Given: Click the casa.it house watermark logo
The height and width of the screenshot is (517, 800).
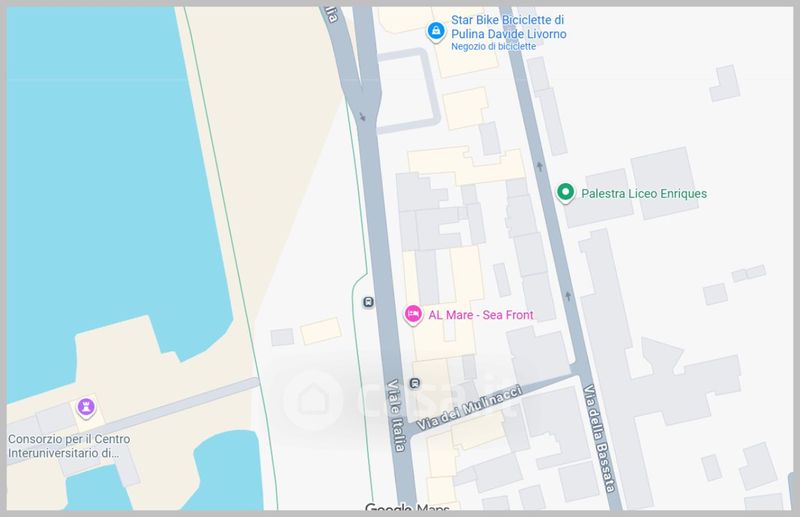Looking at the screenshot, I should [310, 398].
